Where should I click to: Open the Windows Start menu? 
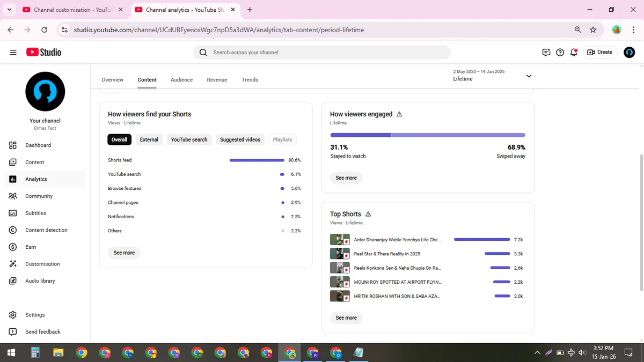(11, 352)
